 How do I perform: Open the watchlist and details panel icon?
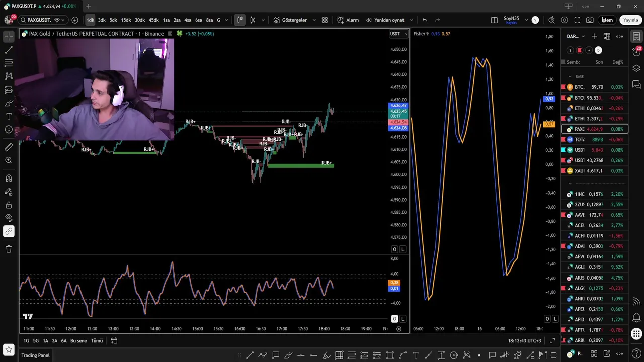coord(636,37)
